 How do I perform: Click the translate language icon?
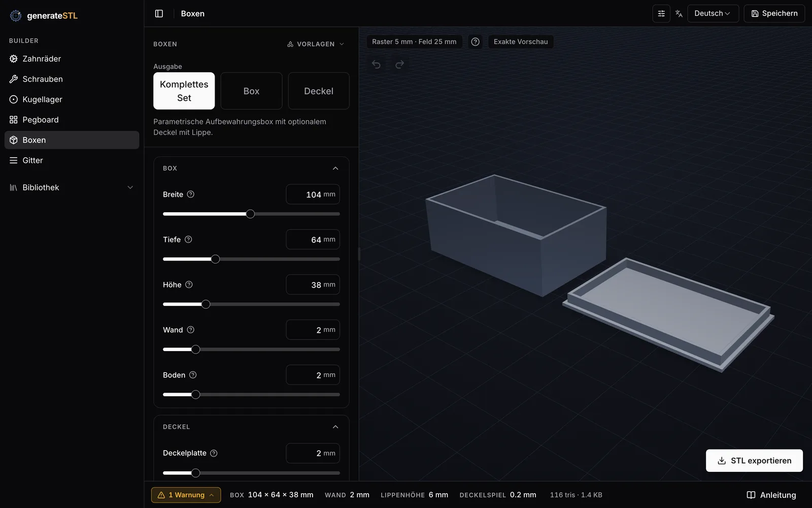[679, 14]
